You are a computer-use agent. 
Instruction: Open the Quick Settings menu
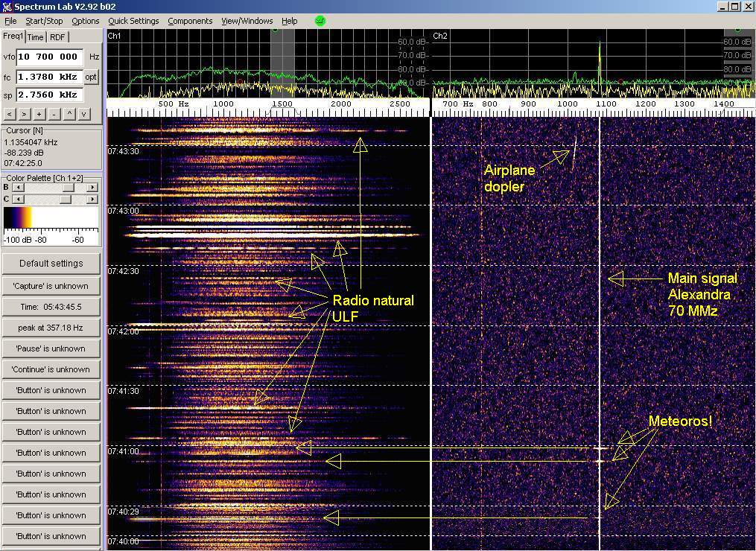click(x=133, y=21)
